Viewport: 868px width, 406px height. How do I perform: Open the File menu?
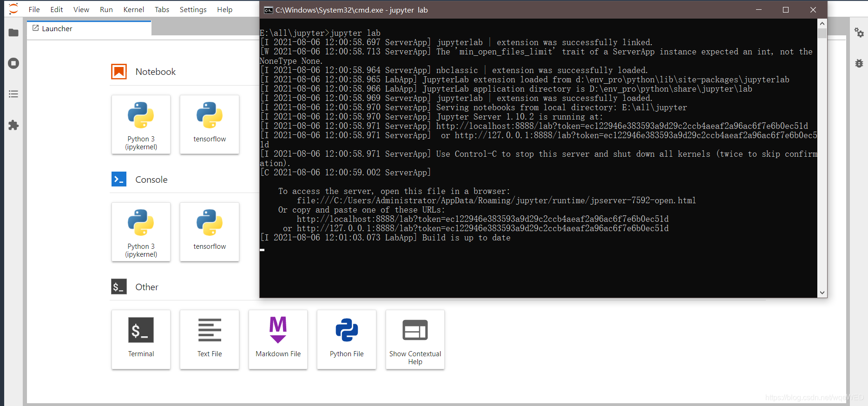click(34, 9)
